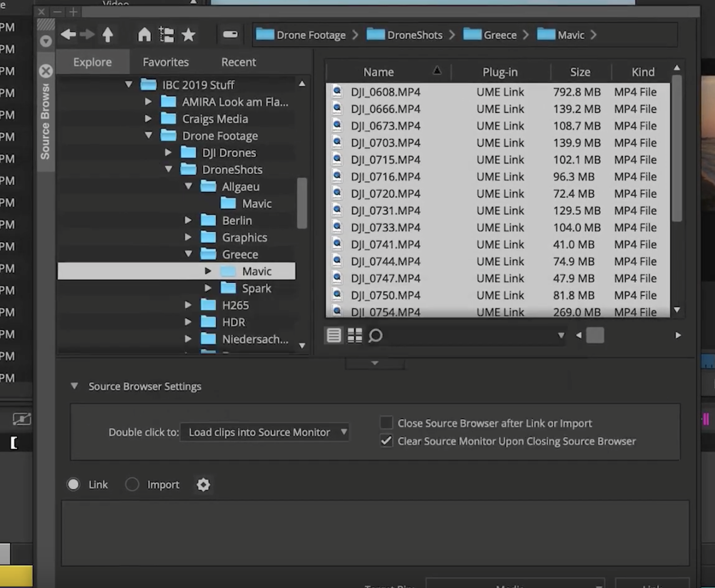Switch to the Favorites tab
This screenshot has height=588, width=715.
166,62
